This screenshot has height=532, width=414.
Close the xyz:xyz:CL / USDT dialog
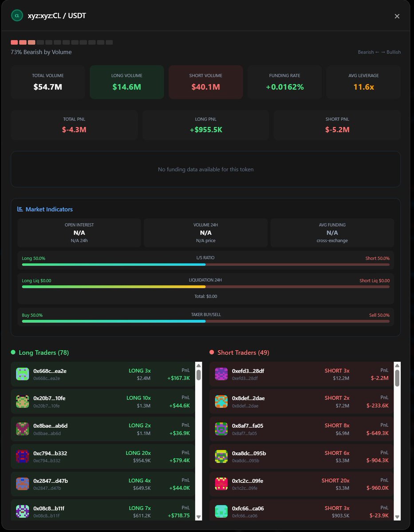tap(397, 16)
